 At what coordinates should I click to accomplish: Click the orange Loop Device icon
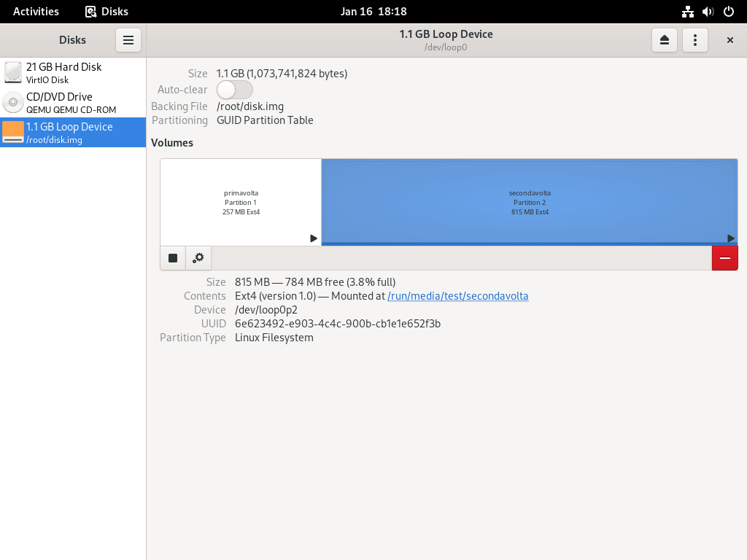tap(13, 132)
